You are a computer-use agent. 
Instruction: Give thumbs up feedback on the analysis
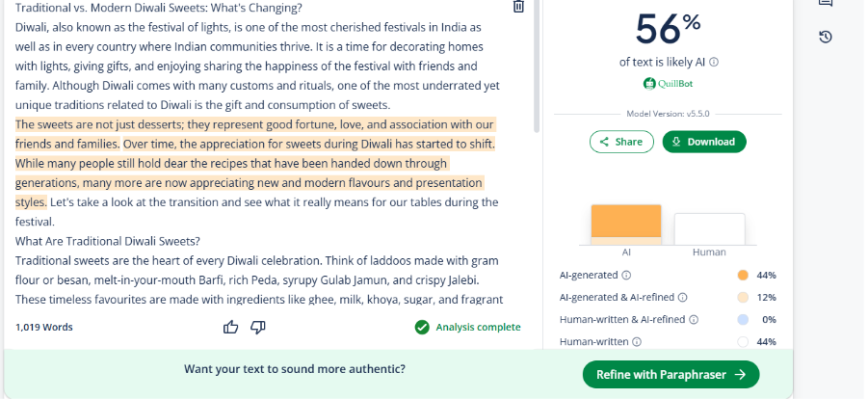click(x=230, y=328)
